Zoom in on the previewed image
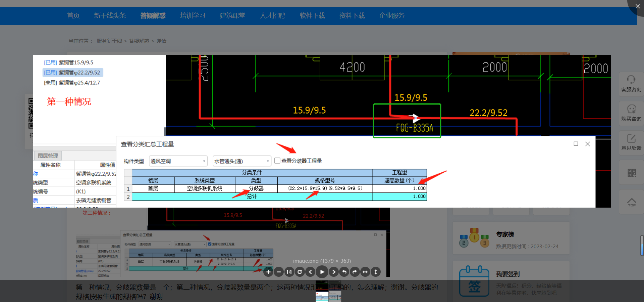The height and width of the screenshot is (302, 644). point(268,272)
